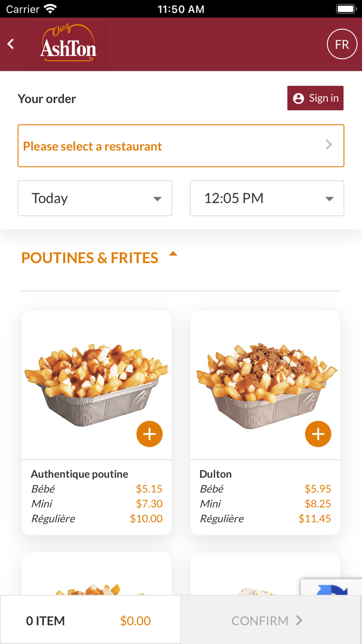Select the Dulton poutine photo
Viewport: 362px width, 644px height.
pyautogui.click(x=265, y=383)
